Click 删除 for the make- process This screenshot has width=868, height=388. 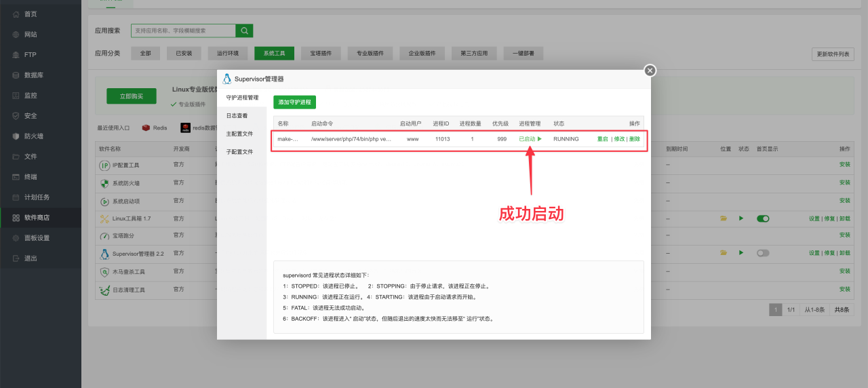(635, 139)
